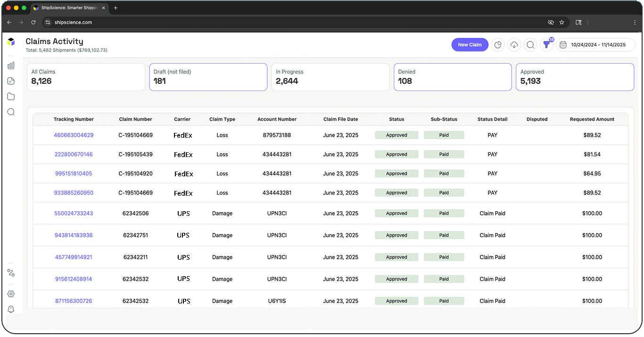This screenshot has height=337, width=644.
Task: Open tracking number 460663004629
Action: pos(74,135)
